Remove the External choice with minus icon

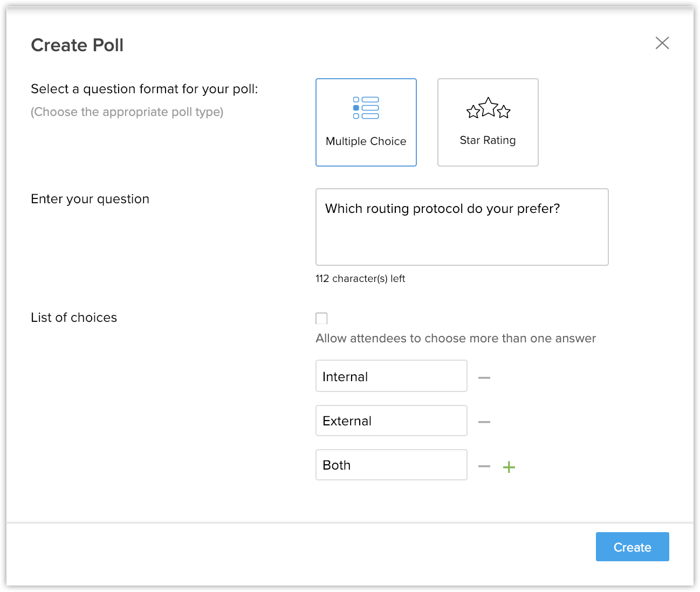(x=484, y=422)
